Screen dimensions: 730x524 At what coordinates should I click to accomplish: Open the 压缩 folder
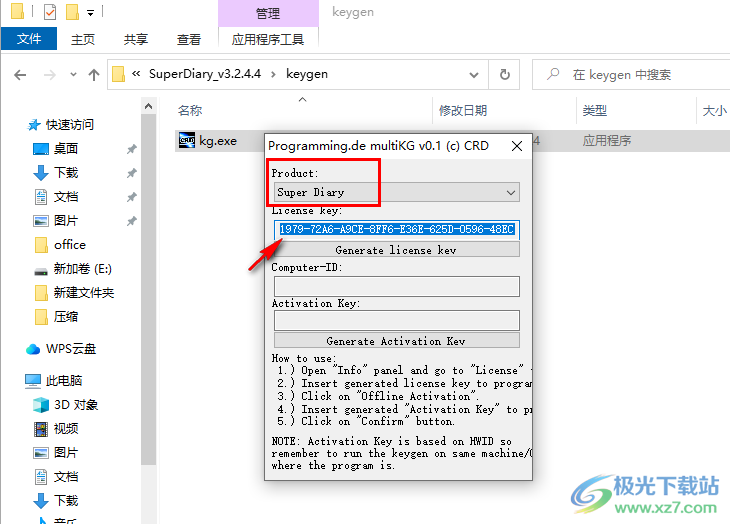pos(66,317)
